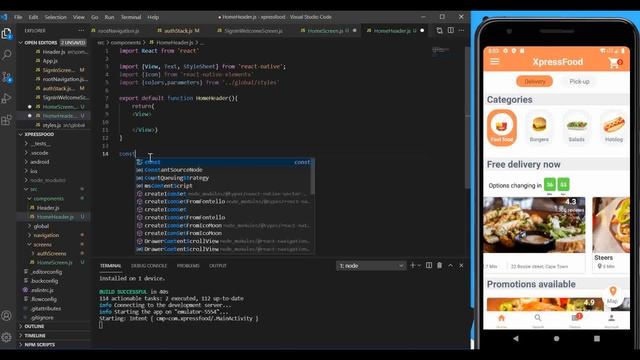Select the Salads category
The image size is (640, 360).
(x=577, y=127)
